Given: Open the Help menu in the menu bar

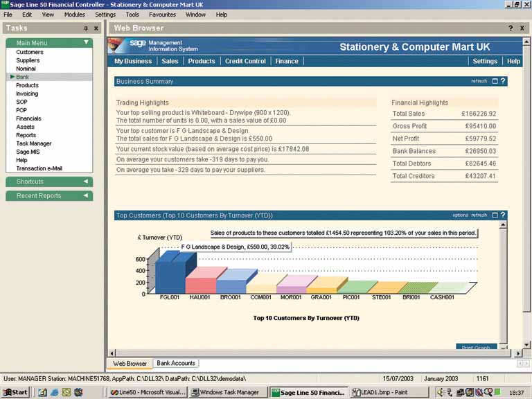Looking at the screenshot, I should [222, 15].
